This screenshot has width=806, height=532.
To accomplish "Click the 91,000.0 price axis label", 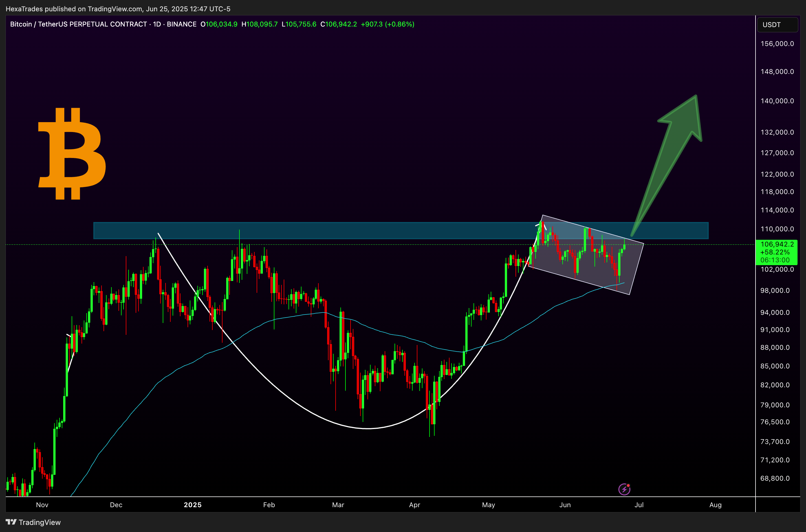I will coord(775,330).
